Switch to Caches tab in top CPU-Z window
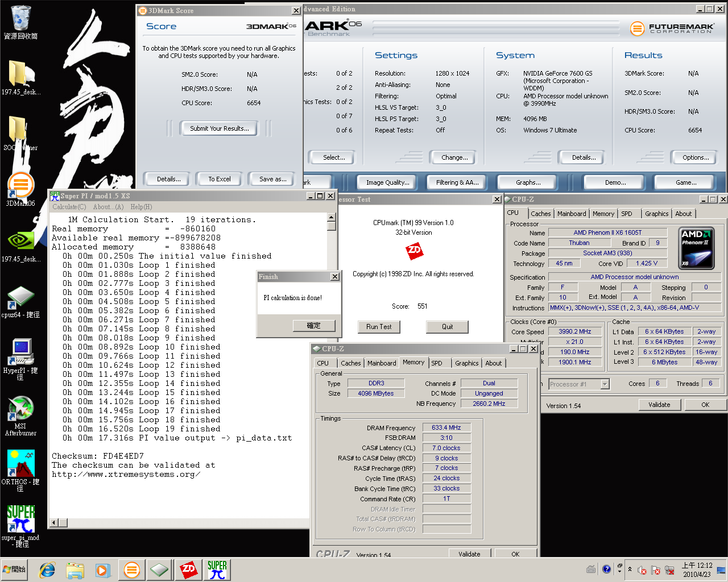 point(540,214)
